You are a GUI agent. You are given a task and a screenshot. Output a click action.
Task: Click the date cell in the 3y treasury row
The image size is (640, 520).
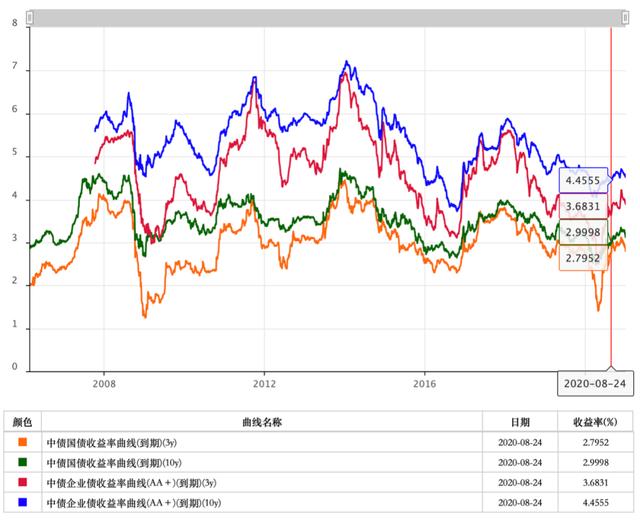tap(520, 442)
